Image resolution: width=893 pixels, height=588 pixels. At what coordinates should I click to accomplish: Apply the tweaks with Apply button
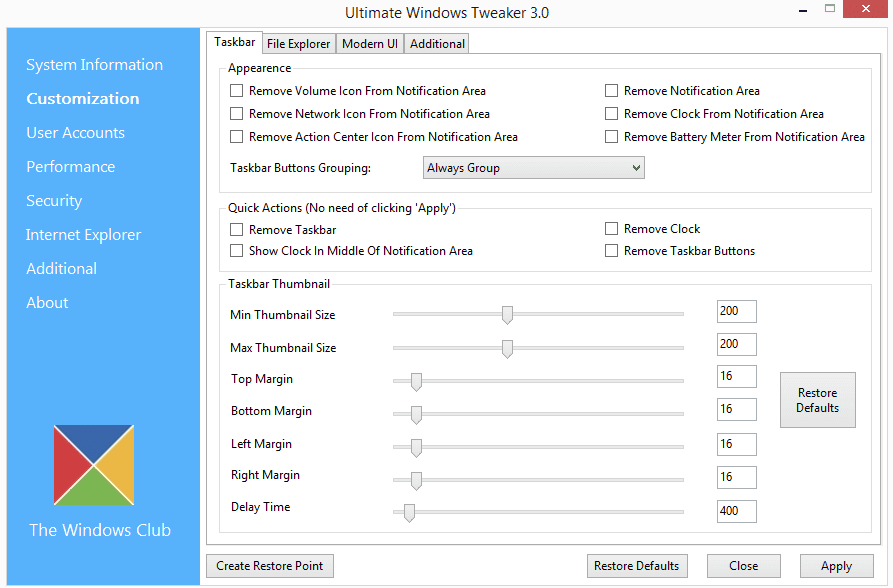[837, 566]
